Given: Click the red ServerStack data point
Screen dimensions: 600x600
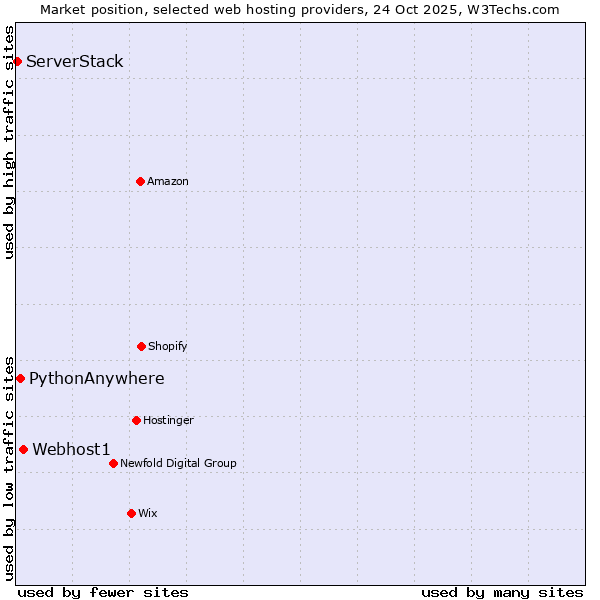Looking at the screenshot, I should click(x=17, y=62).
